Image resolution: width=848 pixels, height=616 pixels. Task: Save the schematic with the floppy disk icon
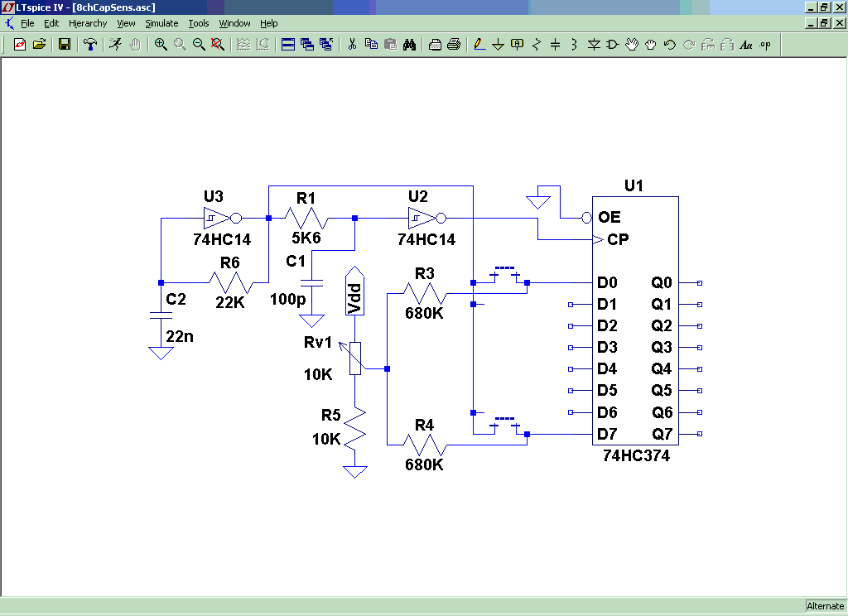tap(65, 45)
